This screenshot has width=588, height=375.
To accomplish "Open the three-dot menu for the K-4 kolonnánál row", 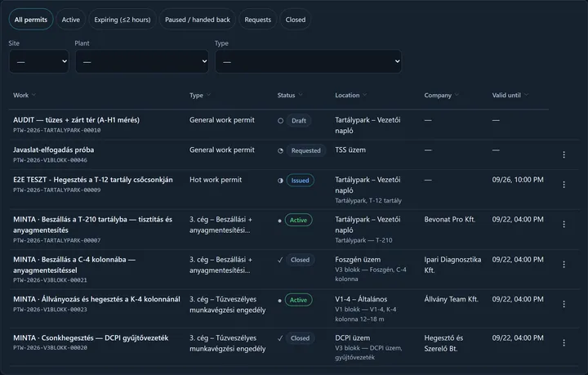I will (563, 304).
